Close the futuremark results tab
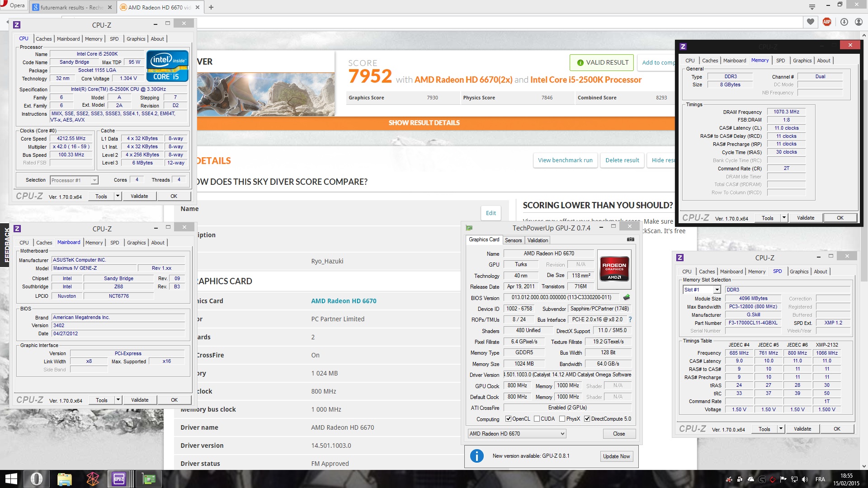This screenshot has height=488, width=868. [110, 7]
